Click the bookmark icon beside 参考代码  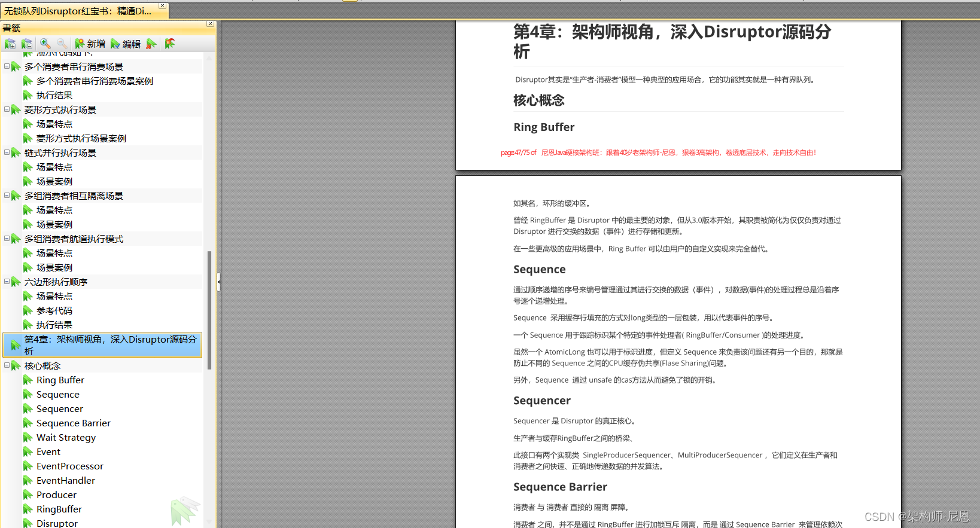(28, 310)
